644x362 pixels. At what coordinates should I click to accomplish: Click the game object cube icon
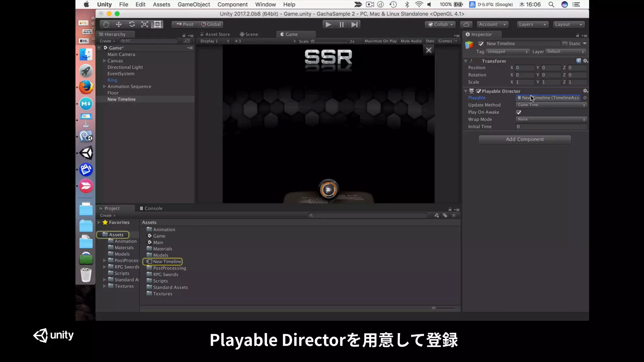[469, 45]
